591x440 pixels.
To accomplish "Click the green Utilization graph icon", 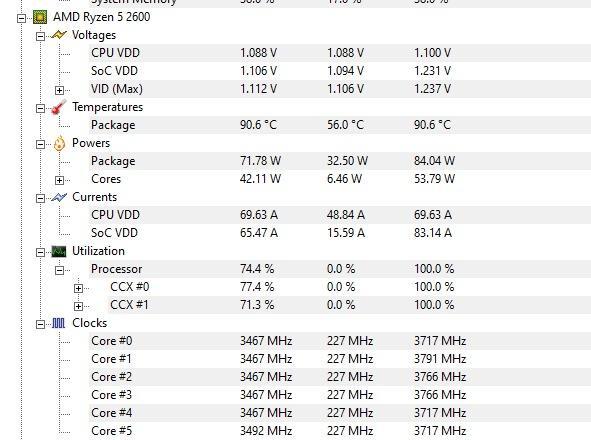I will (x=59, y=251).
